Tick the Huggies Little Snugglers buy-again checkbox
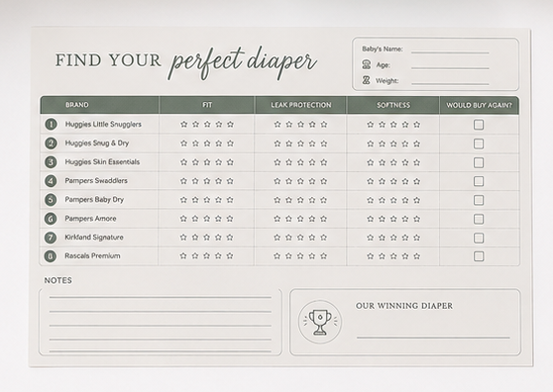This screenshot has height=392, width=553. point(479,125)
